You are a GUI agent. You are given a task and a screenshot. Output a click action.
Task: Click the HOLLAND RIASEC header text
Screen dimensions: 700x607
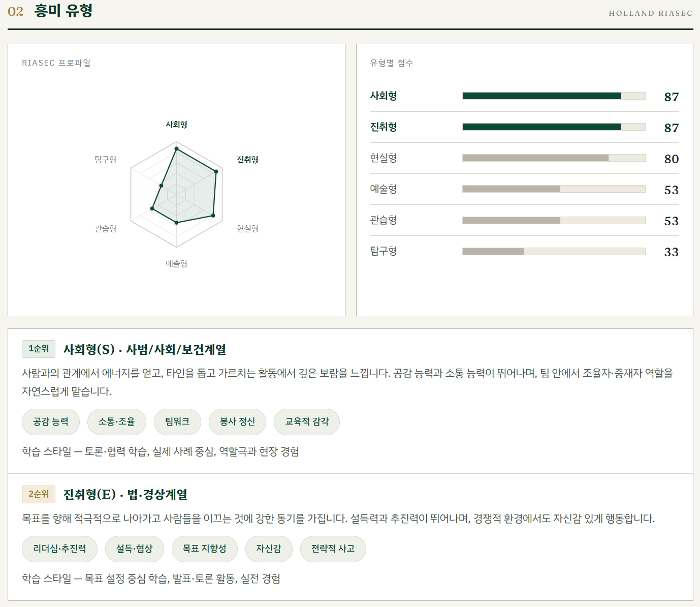651,13
